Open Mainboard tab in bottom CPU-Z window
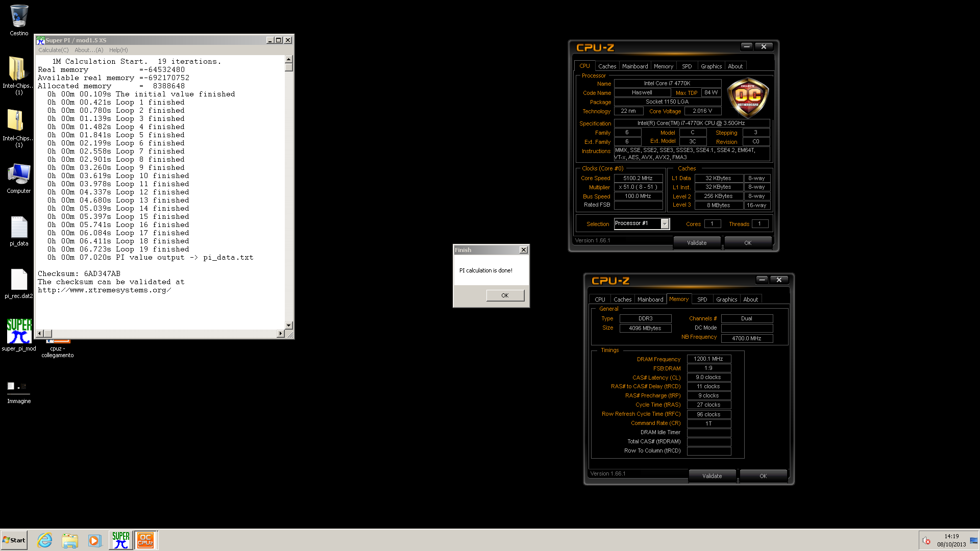The image size is (980, 551). pos(650,299)
